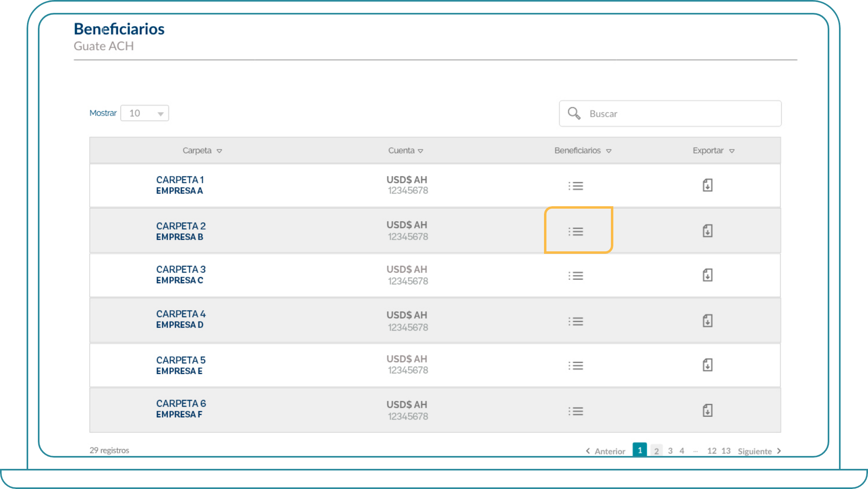This screenshot has height=489, width=868.
Task: Click CARPETA 1 folder name
Action: 180,180
